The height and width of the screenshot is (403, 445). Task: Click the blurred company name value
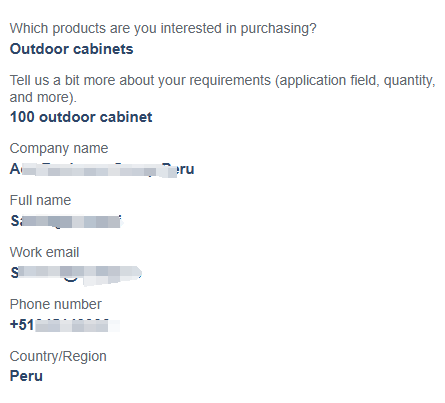[x=102, y=169]
